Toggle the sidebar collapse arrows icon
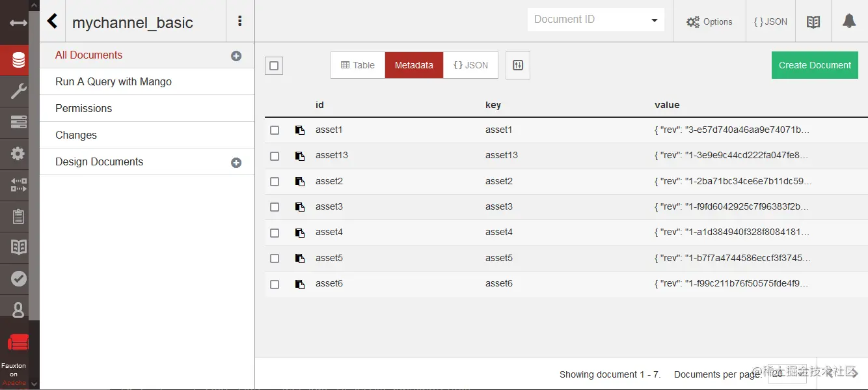868x390 pixels. 18,23
